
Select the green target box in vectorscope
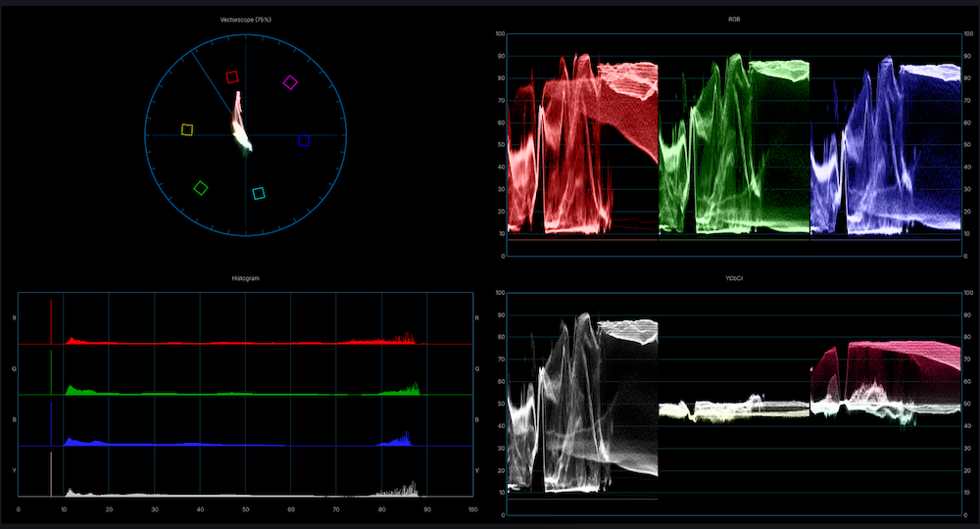201,188
